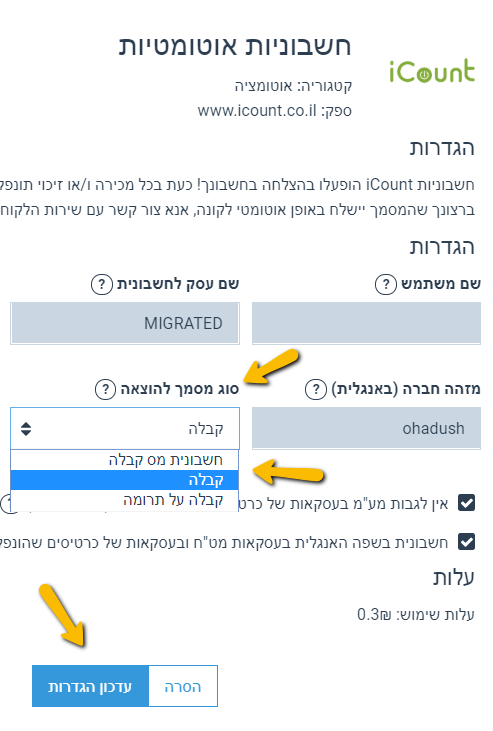493x731 pixels.
Task: Click the MIGRATED business name field
Action: (x=125, y=323)
